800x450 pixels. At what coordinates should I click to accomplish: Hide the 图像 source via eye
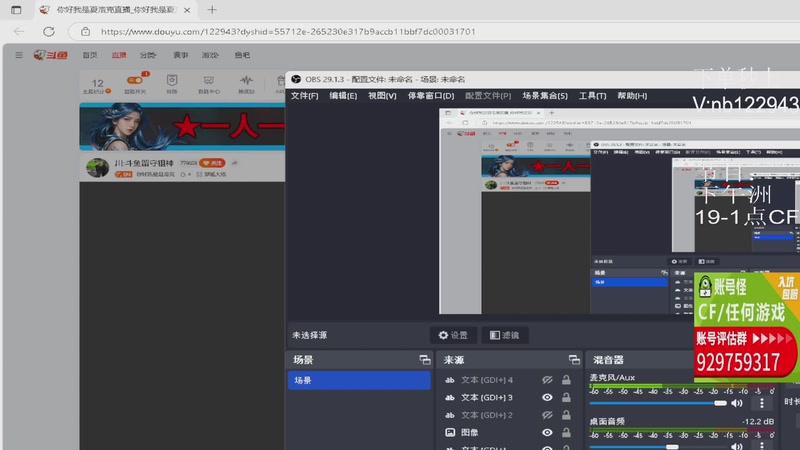(547, 433)
